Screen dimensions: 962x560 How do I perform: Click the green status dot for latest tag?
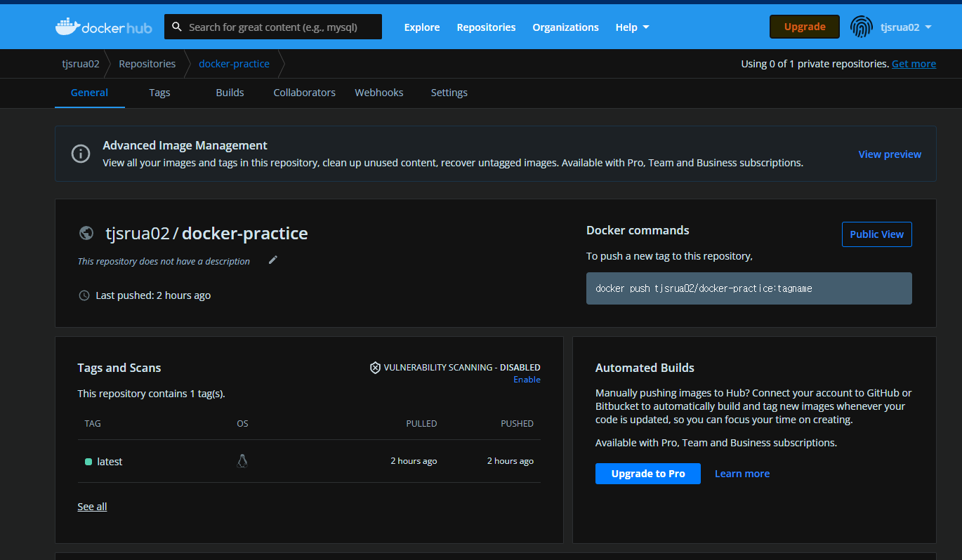click(x=88, y=462)
